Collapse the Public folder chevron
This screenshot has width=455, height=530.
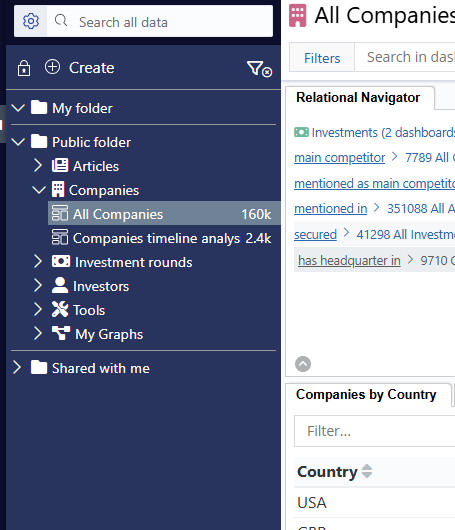[x=18, y=142]
